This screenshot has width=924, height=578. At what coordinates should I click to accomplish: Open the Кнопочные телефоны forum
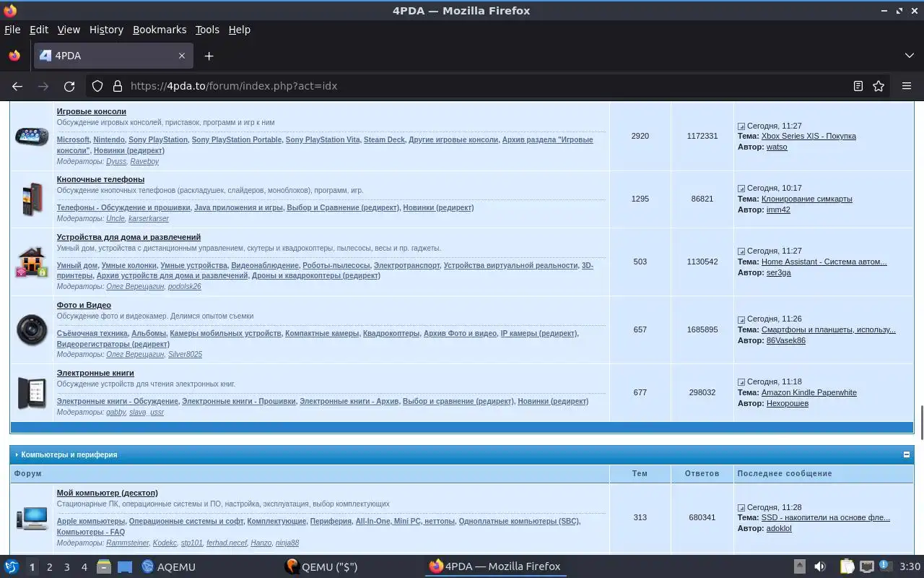pyautogui.click(x=100, y=179)
